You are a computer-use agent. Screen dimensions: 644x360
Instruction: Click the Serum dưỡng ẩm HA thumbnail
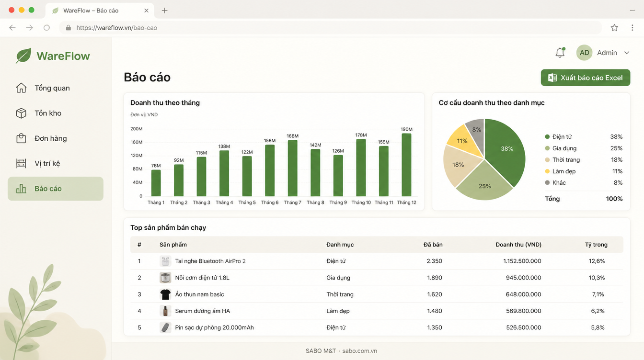click(165, 311)
